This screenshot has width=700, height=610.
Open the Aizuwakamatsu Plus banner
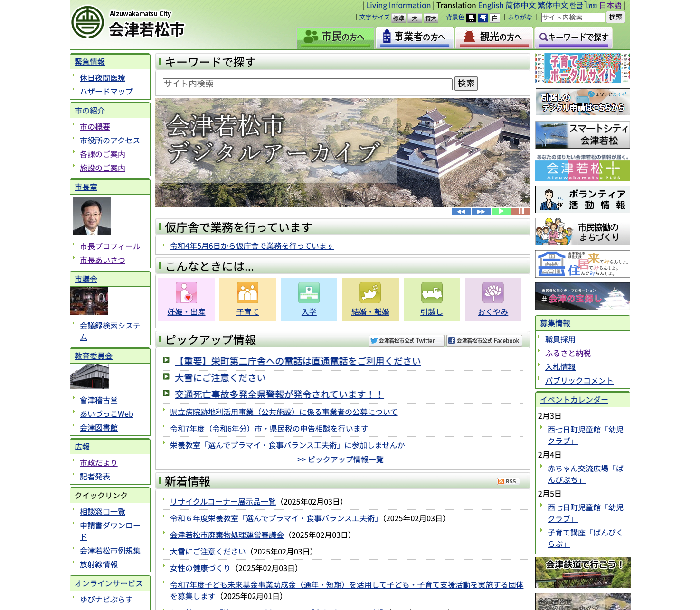pyautogui.click(x=583, y=167)
